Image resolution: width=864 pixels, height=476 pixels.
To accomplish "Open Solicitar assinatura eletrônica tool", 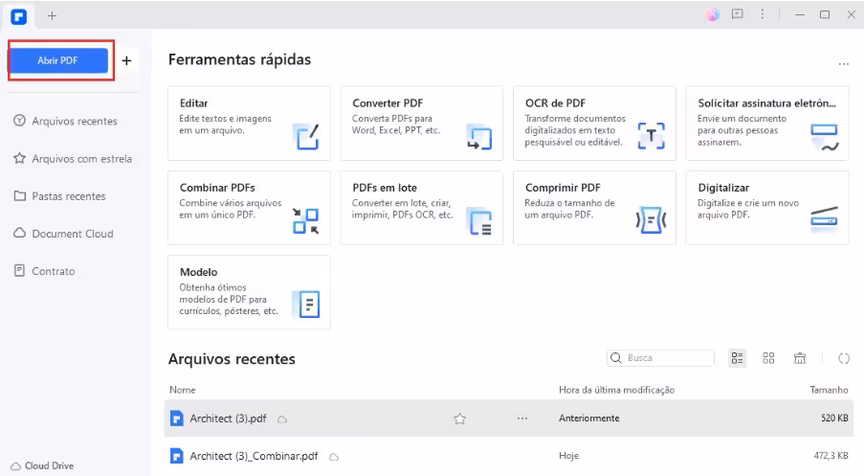I will tap(767, 123).
